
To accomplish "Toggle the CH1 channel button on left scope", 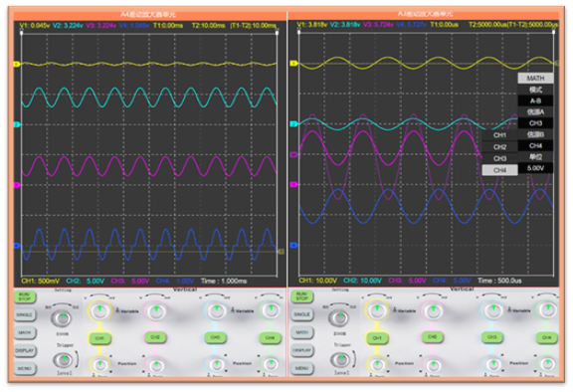I will coord(99,338).
